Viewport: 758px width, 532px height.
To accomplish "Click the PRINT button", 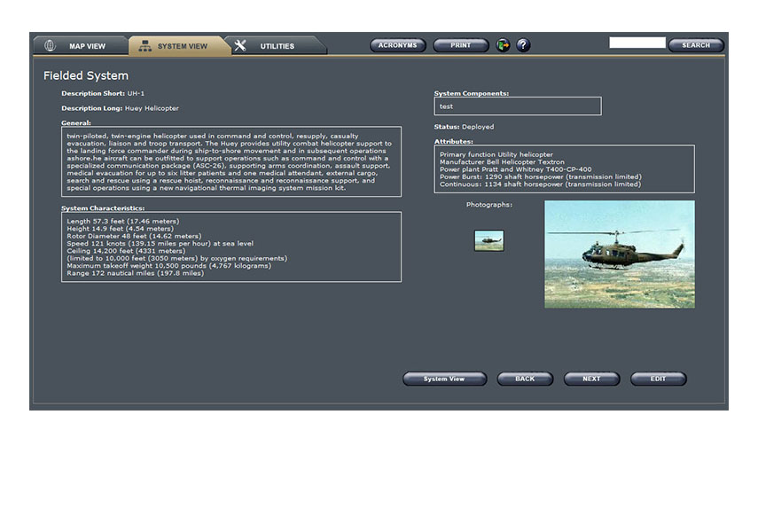I will click(461, 45).
